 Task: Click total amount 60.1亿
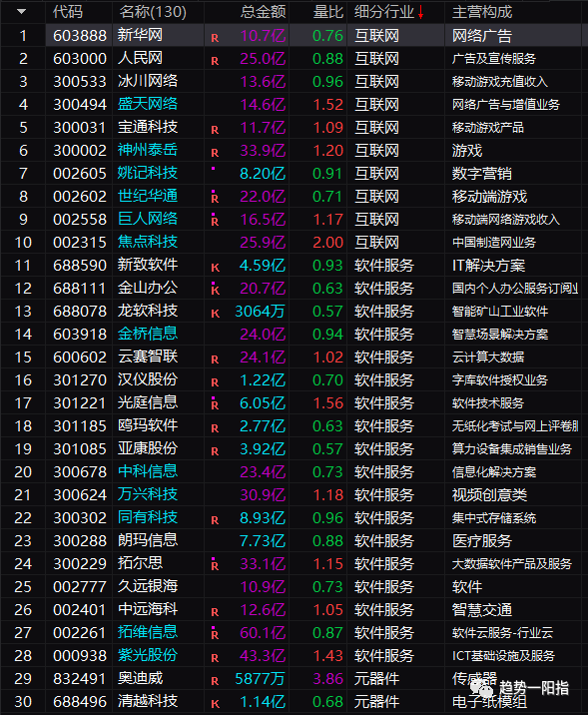click(x=263, y=632)
